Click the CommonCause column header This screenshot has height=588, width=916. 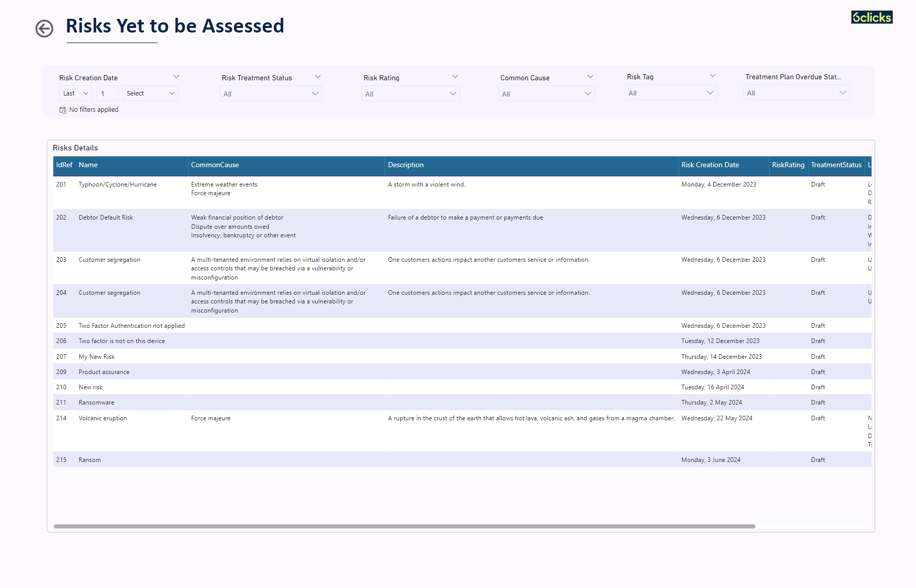[x=215, y=165]
